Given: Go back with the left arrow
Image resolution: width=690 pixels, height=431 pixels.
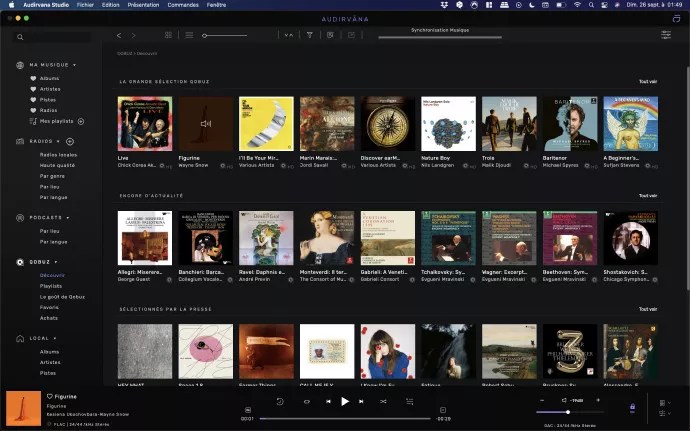Looking at the screenshot, I should coord(119,35).
